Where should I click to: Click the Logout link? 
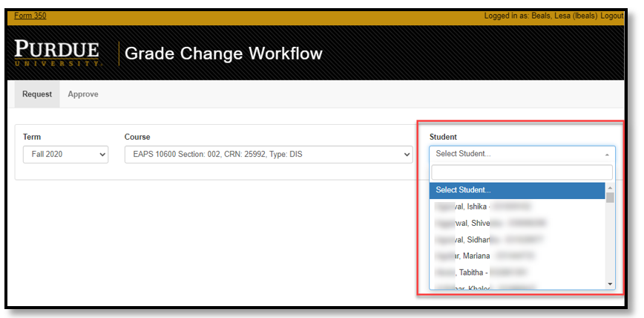(611, 16)
